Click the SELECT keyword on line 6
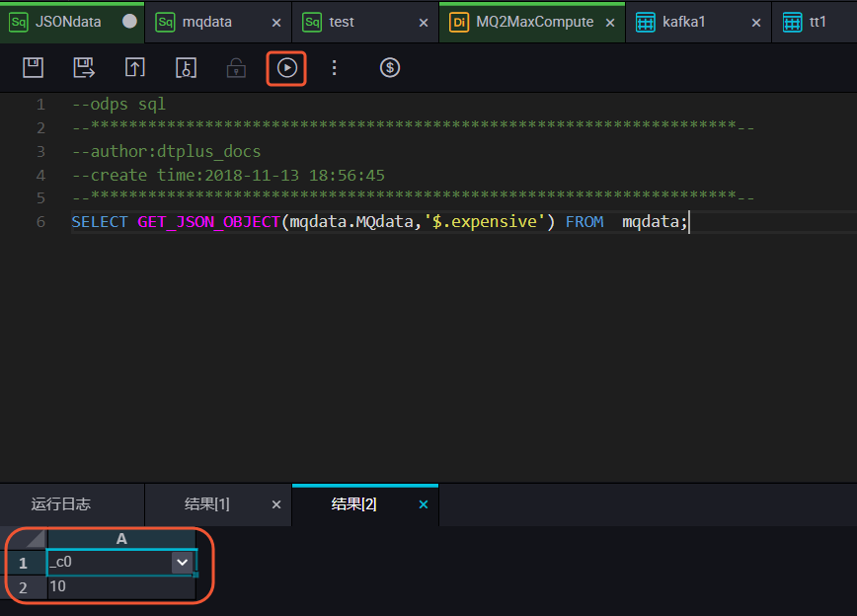The height and width of the screenshot is (616, 857). tap(100, 222)
